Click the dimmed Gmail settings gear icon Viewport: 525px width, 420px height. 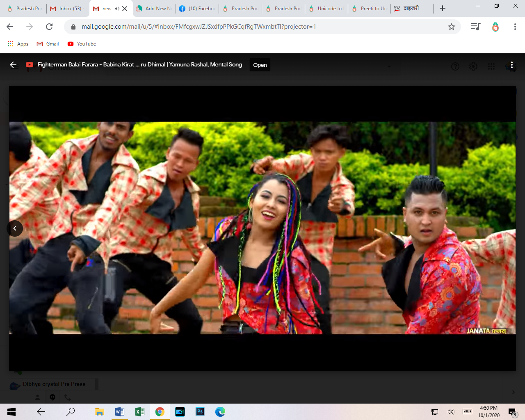point(473,66)
